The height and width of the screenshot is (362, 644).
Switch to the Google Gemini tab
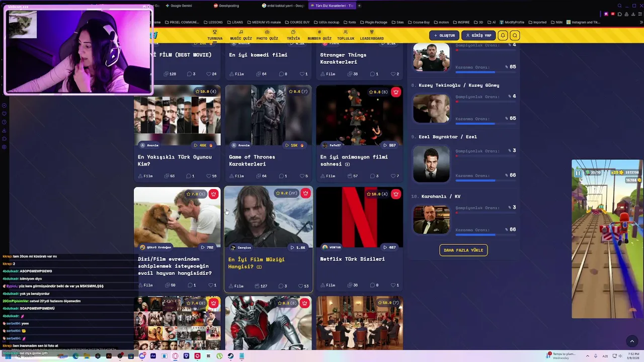(181, 6)
